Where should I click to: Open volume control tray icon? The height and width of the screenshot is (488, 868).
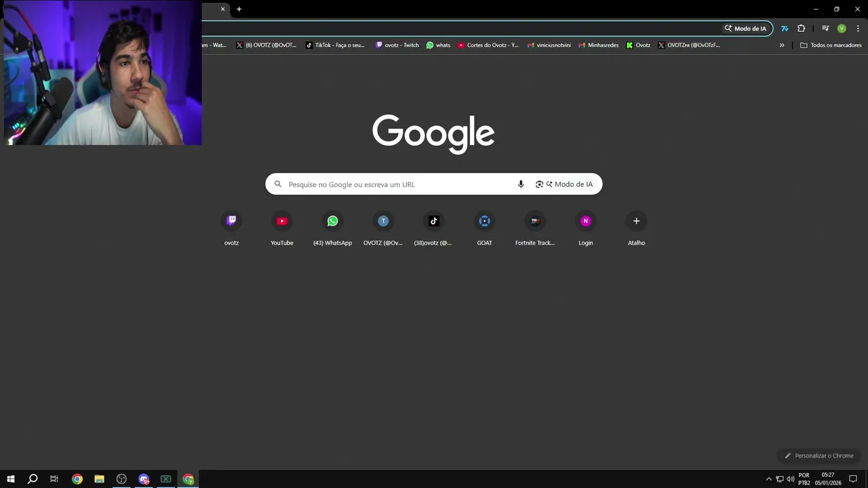point(791,479)
